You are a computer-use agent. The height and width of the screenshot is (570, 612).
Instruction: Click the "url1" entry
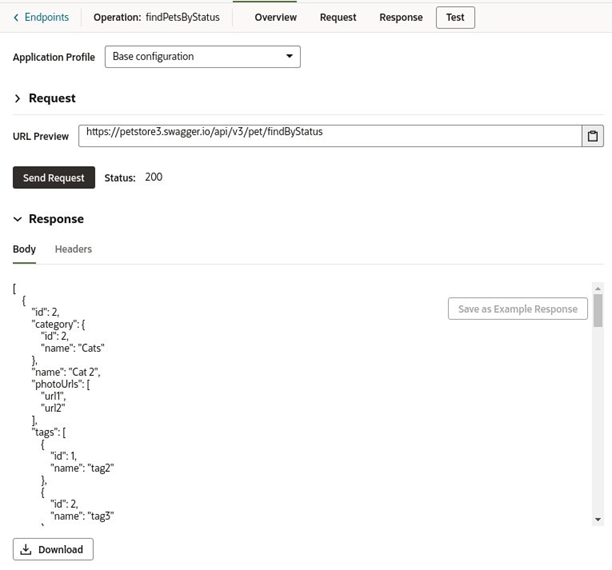53,396
